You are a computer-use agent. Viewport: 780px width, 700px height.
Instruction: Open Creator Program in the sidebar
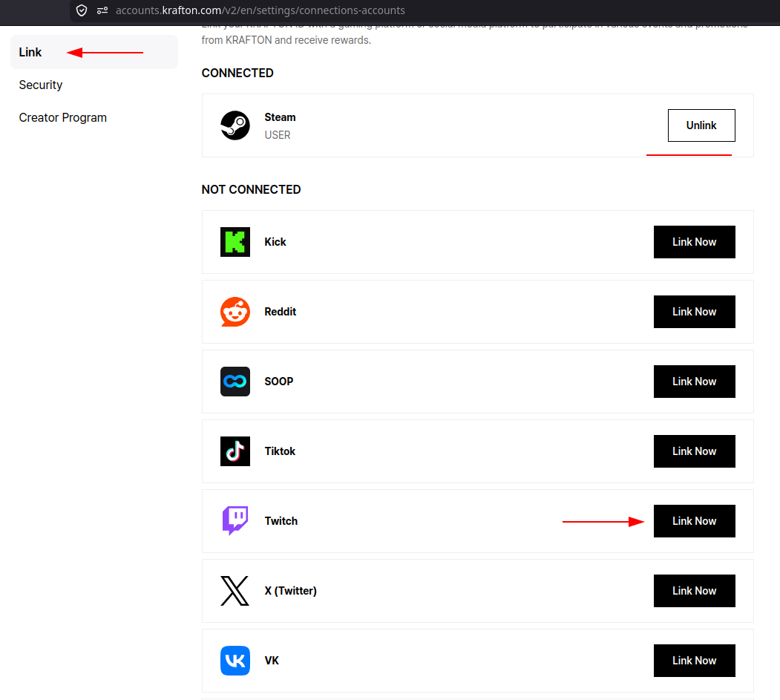62,118
